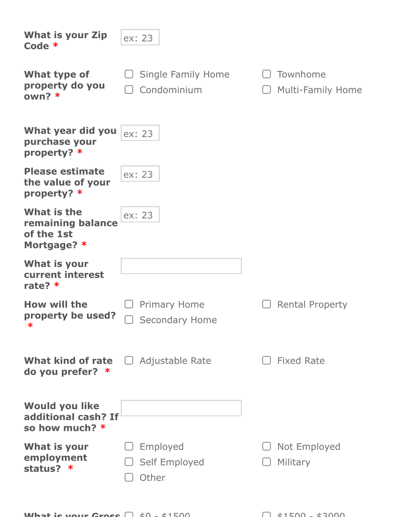This screenshot has height=517, width=420.
Task: Click the current interest rate field
Action: (x=181, y=266)
